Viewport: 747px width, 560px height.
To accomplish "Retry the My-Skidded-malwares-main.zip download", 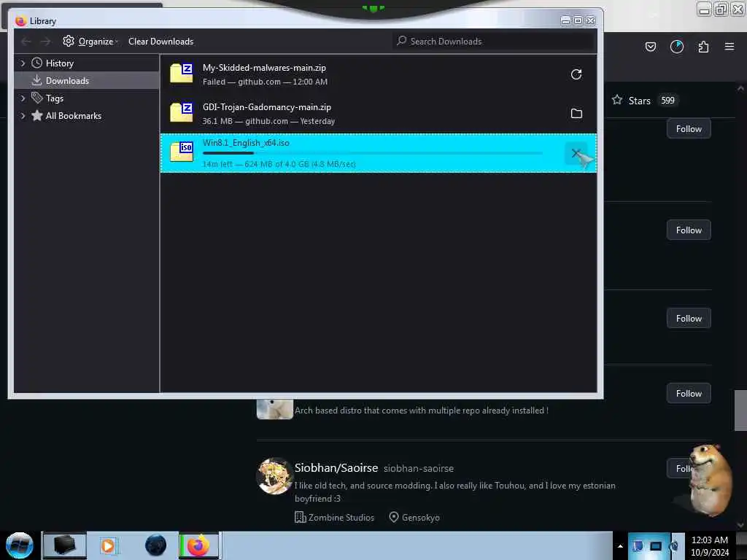I will click(x=576, y=74).
